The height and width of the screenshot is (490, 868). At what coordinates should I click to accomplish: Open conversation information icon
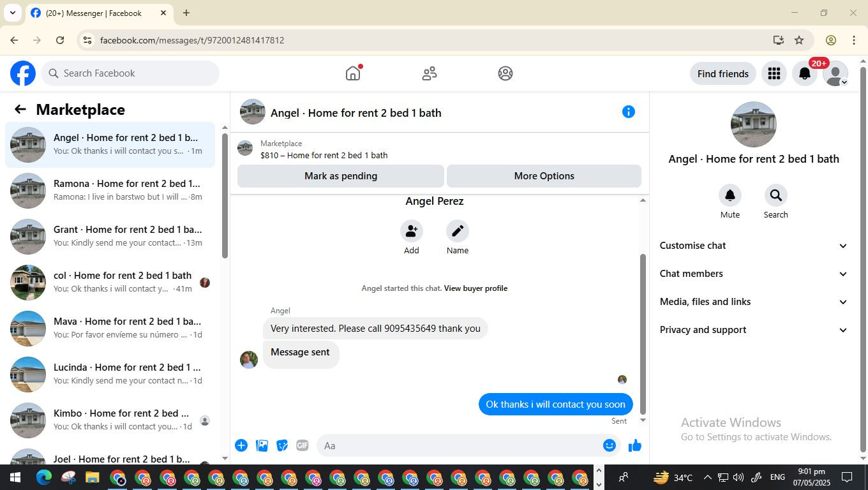point(629,112)
